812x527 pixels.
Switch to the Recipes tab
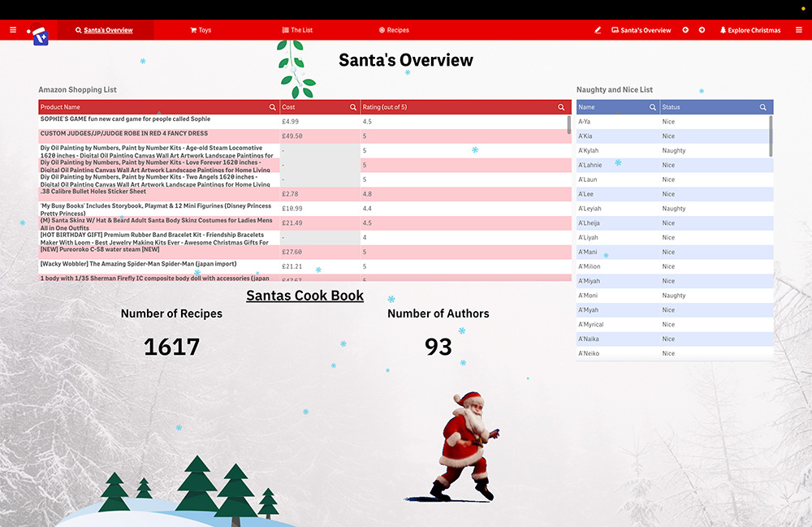pos(394,30)
